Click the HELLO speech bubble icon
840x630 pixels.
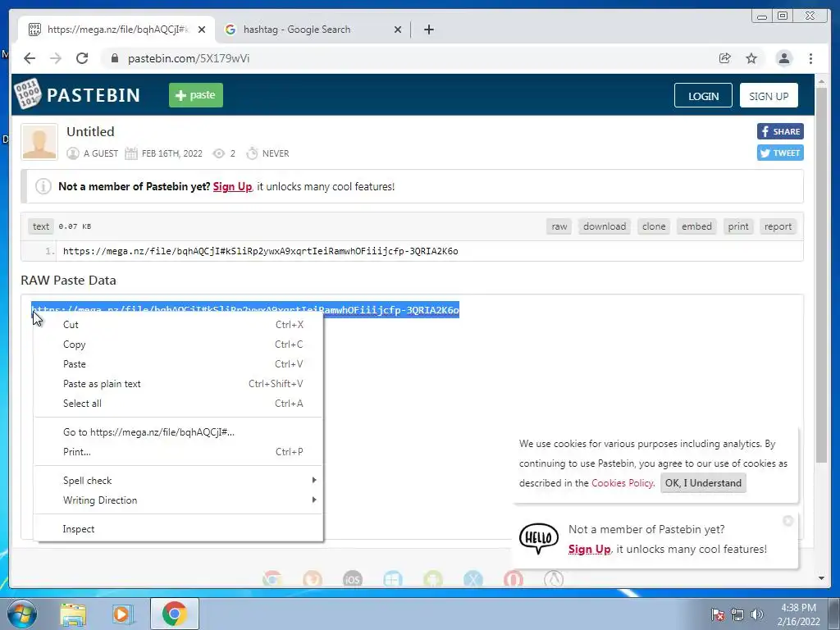[x=539, y=538]
